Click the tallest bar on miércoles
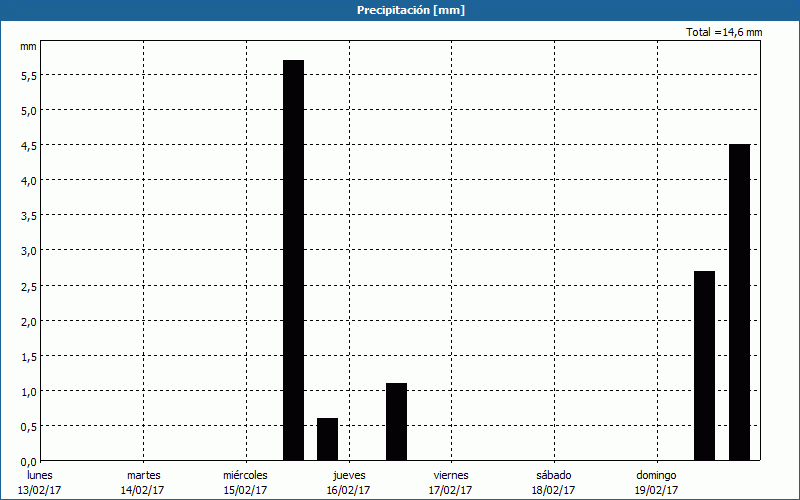 pos(293,260)
